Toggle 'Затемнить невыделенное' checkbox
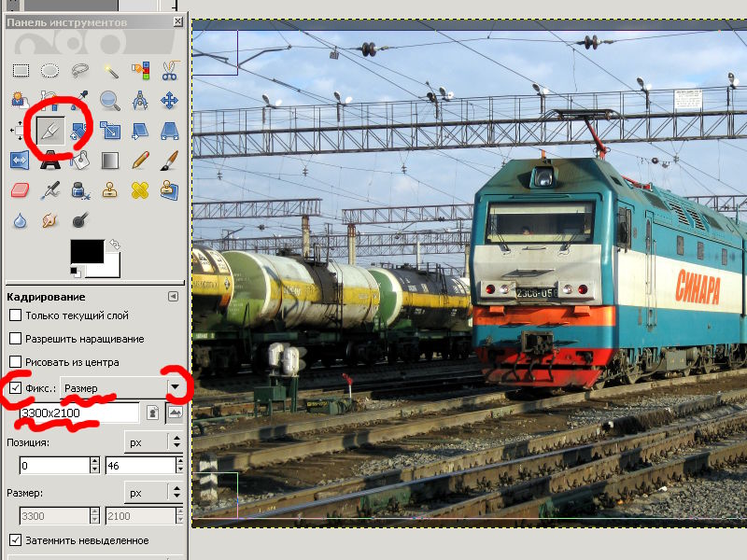This screenshot has width=747, height=560. (15, 540)
